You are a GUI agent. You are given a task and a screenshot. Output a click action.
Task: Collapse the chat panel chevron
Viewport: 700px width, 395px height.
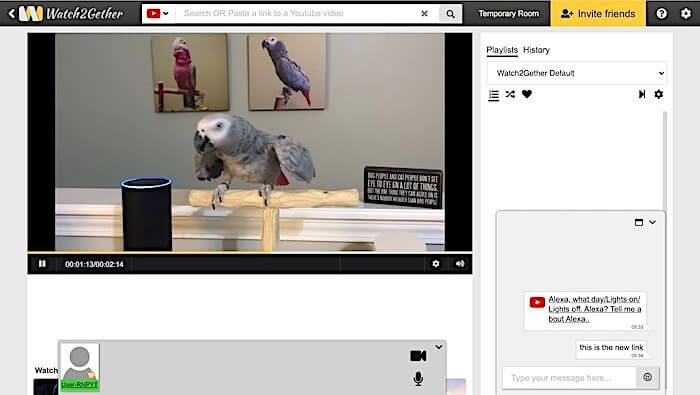click(x=652, y=222)
